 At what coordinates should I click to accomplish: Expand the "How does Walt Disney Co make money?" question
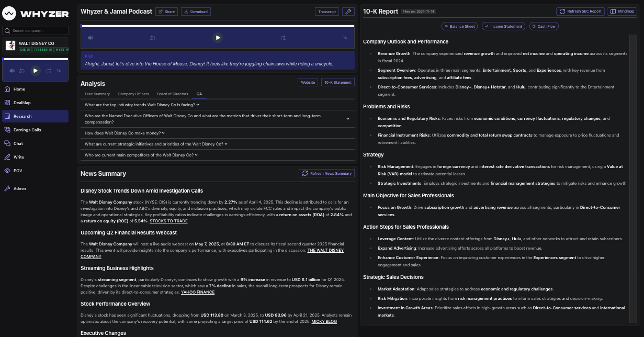point(125,133)
